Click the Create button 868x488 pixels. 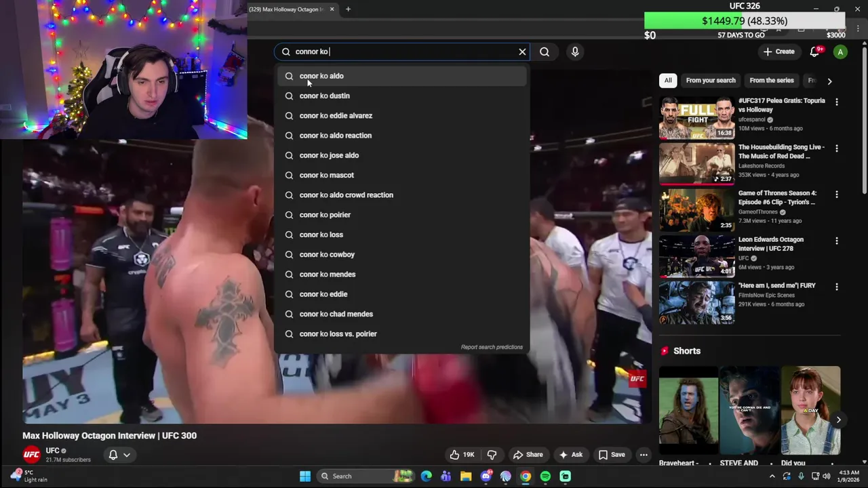point(778,52)
